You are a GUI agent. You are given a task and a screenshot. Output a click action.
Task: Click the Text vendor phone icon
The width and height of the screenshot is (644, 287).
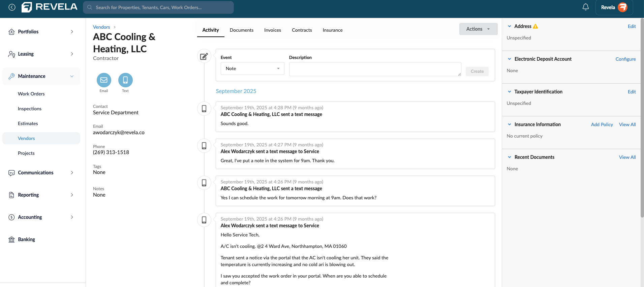pyautogui.click(x=125, y=80)
